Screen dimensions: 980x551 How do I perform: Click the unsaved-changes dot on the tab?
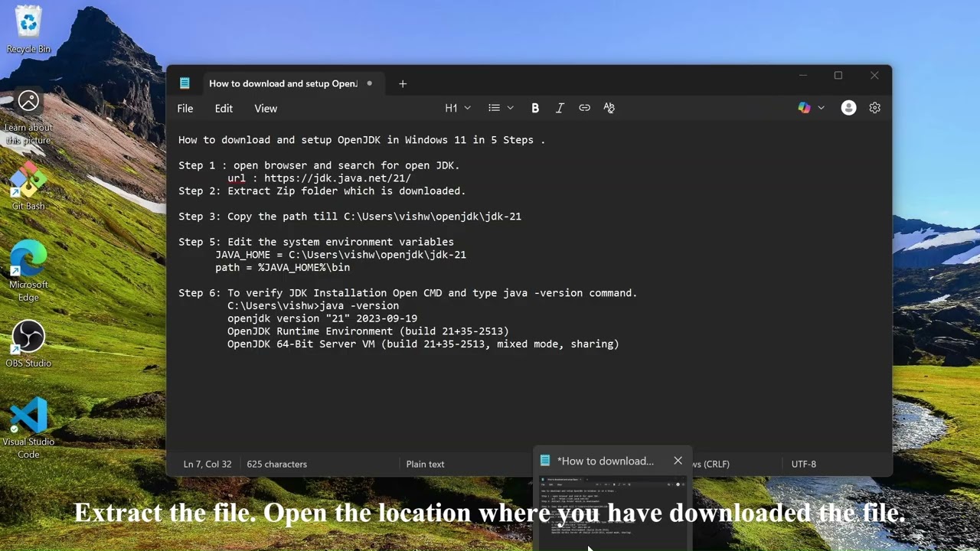pyautogui.click(x=370, y=83)
